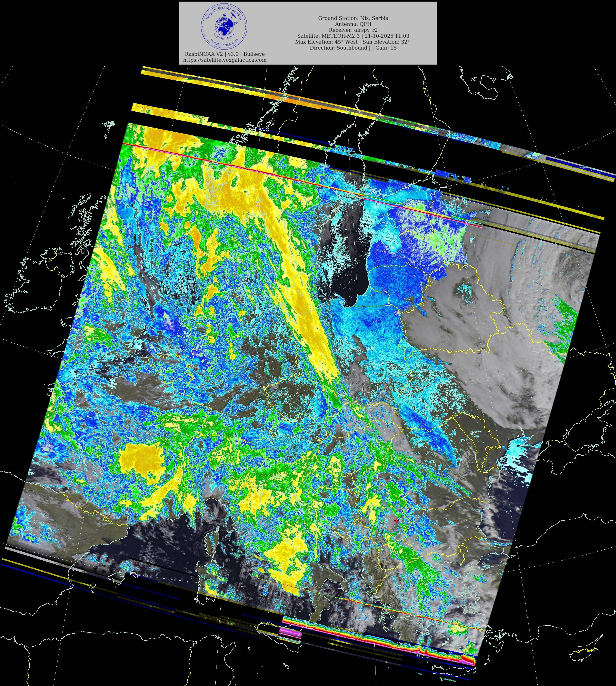Click the RaspiNOAA V2 version text

pos(225,54)
